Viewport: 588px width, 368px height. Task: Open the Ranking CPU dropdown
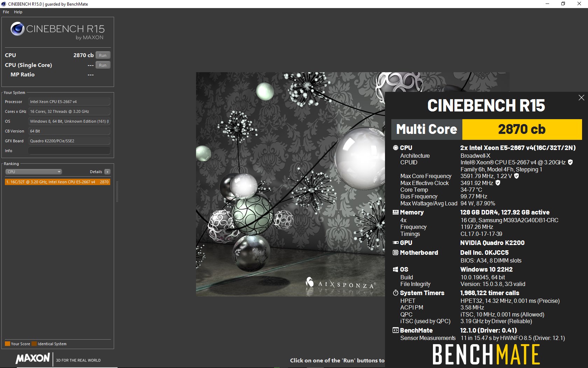[x=34, y=172]
